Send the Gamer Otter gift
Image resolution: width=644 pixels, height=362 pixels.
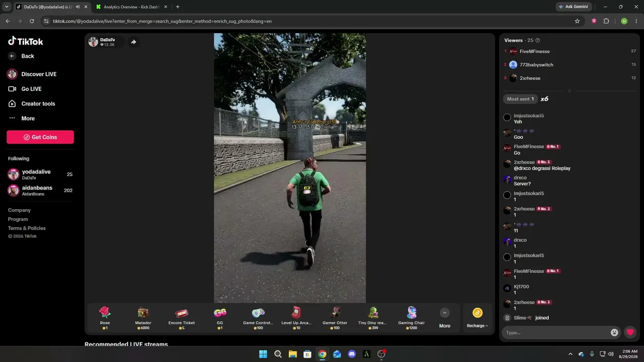click(335, 318)
